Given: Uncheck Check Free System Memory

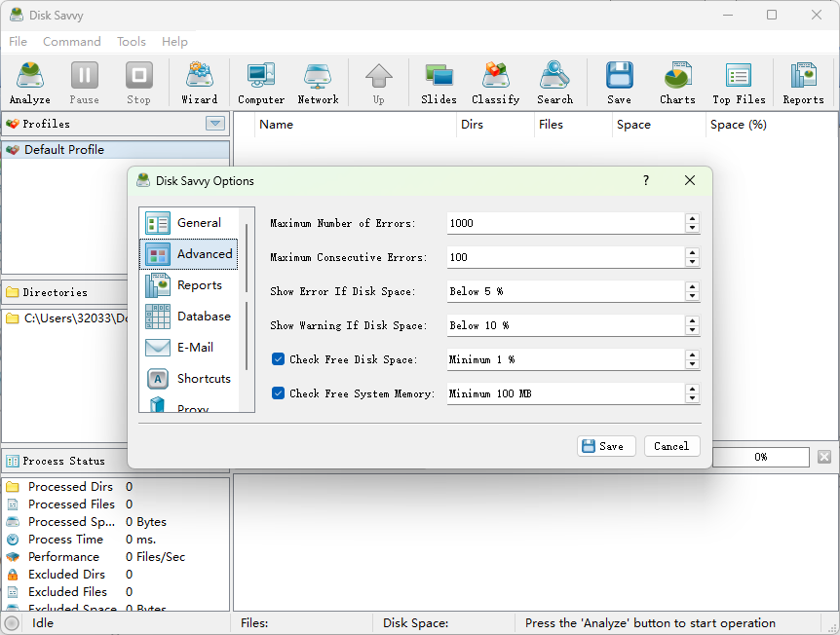Looking at the screenshot, I should pyautogui.click(x=278, y=393).
